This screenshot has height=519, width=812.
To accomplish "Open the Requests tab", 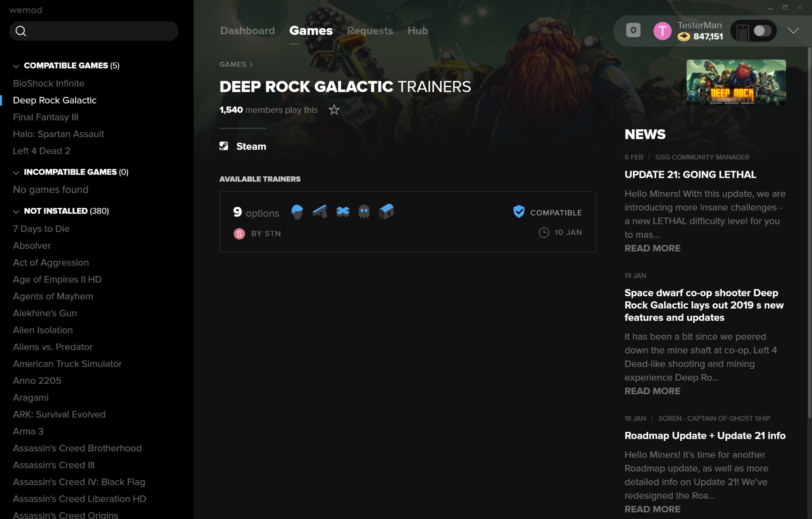I will [x=370, y=31].
